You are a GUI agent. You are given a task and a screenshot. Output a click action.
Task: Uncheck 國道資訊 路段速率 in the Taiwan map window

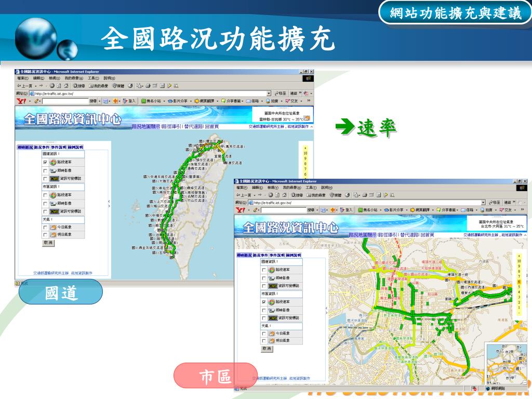coord(45,162)
